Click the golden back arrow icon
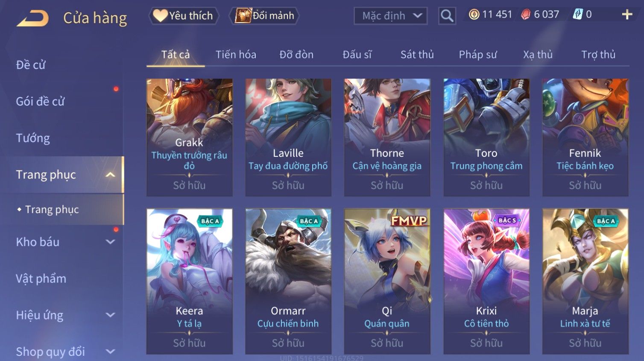This screenshot has height=361, width=644. tap(32, 18)
